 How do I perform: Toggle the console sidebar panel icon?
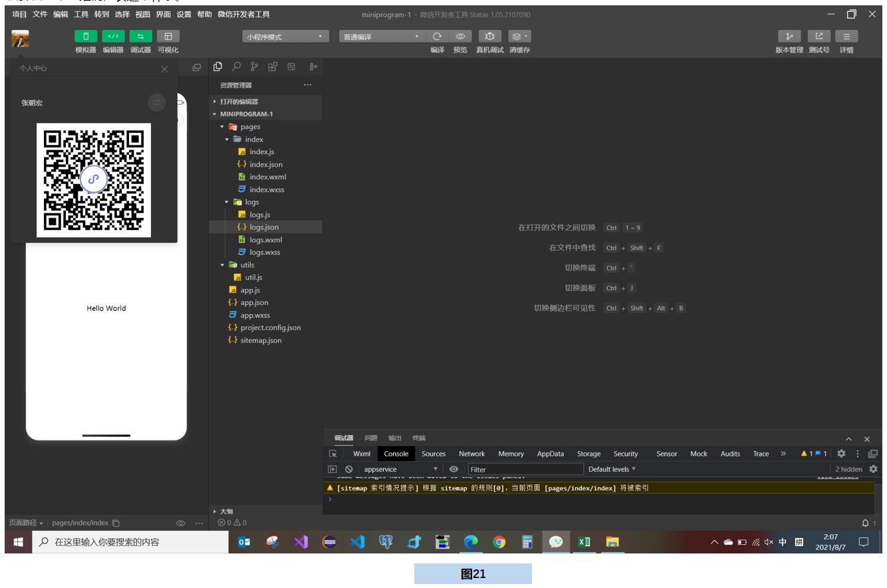pos(334,469)
